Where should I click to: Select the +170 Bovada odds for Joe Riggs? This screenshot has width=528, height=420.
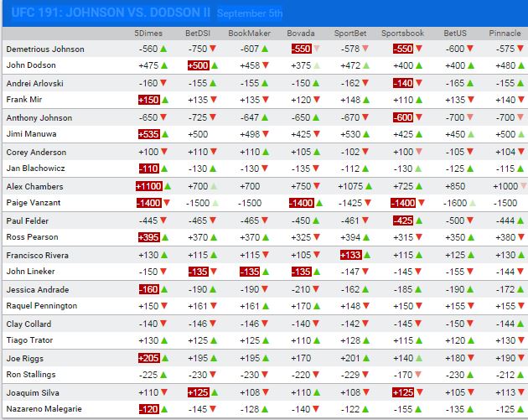(x=301, y=358)
